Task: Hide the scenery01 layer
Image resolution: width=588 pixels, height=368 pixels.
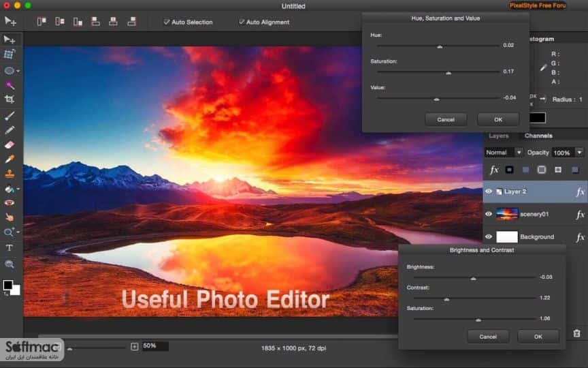Action: tap(488, 214)
